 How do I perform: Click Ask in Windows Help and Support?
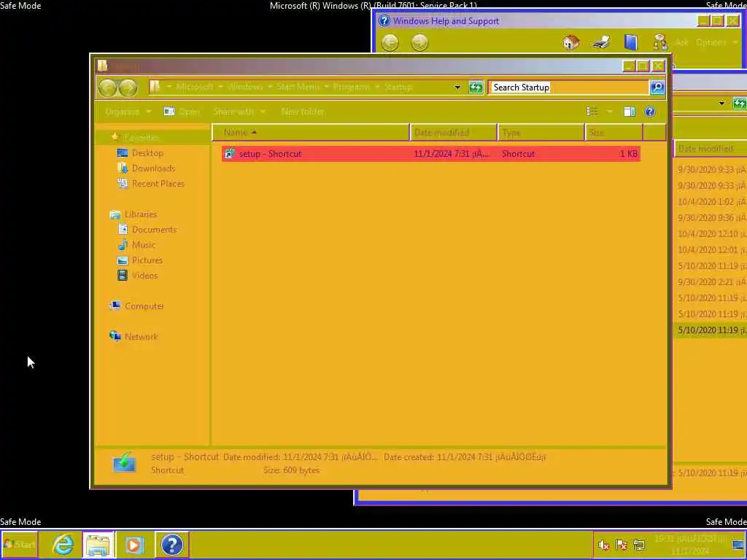[681, 42]
